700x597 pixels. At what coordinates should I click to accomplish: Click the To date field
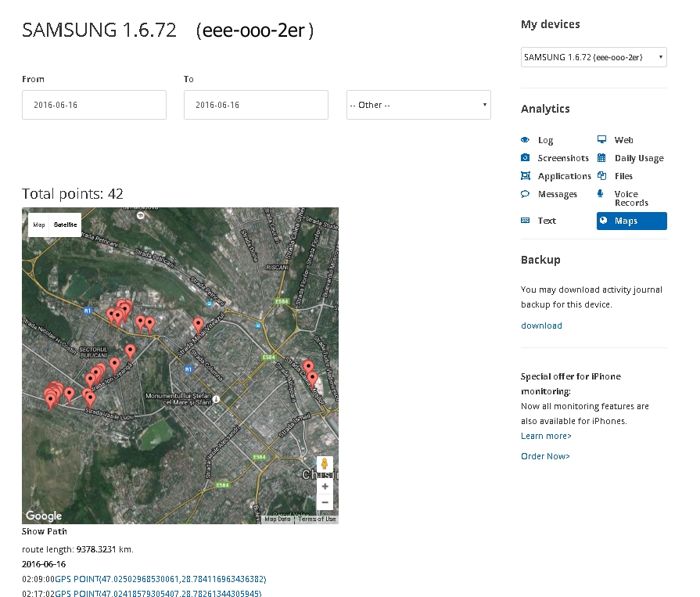(x=256, y=105)
